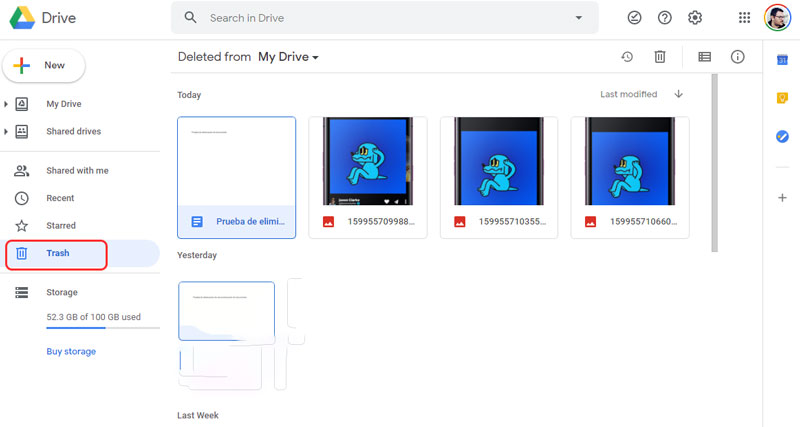
Task: Click the empty trash bin icon
Action: tap(660, 57)
